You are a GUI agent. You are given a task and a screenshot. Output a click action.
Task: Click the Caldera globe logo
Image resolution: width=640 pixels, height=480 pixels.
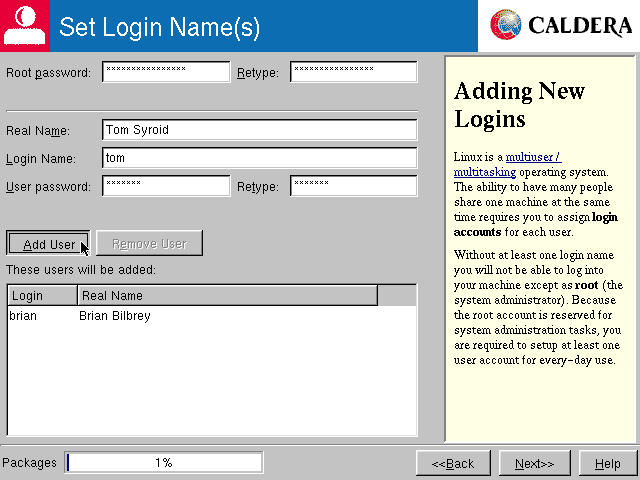coord(507,25)
